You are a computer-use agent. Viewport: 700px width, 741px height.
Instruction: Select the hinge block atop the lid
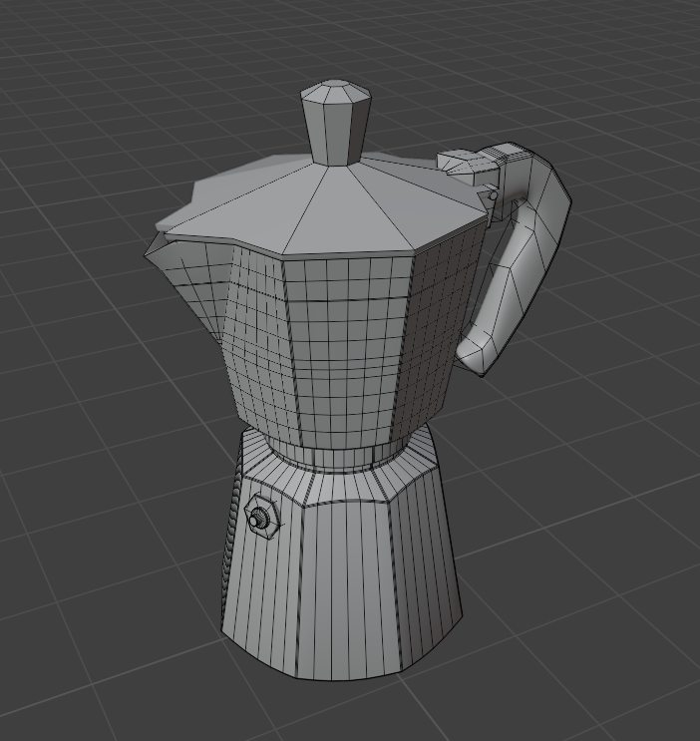click(x=466, y=167)
